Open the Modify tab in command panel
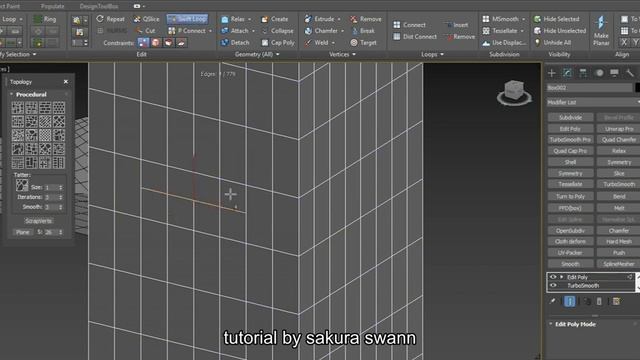 click(x=567, y=73)
